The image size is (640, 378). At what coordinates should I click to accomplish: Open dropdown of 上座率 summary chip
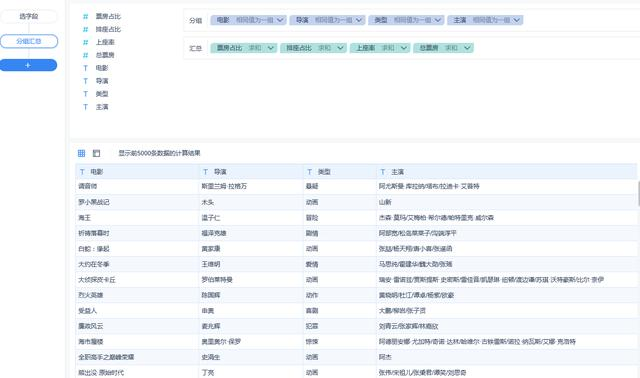(x=403, y=48)
